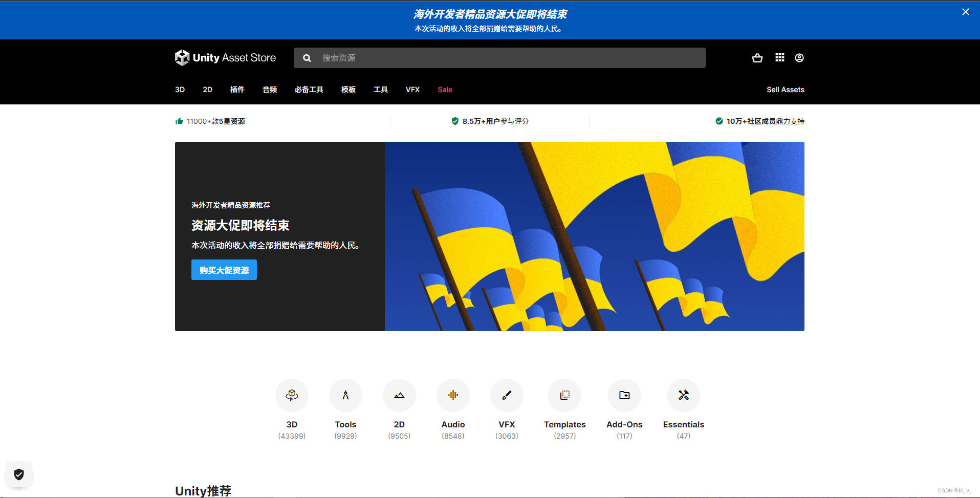
Task: Click the search magnifier icon
Action: 307,58
